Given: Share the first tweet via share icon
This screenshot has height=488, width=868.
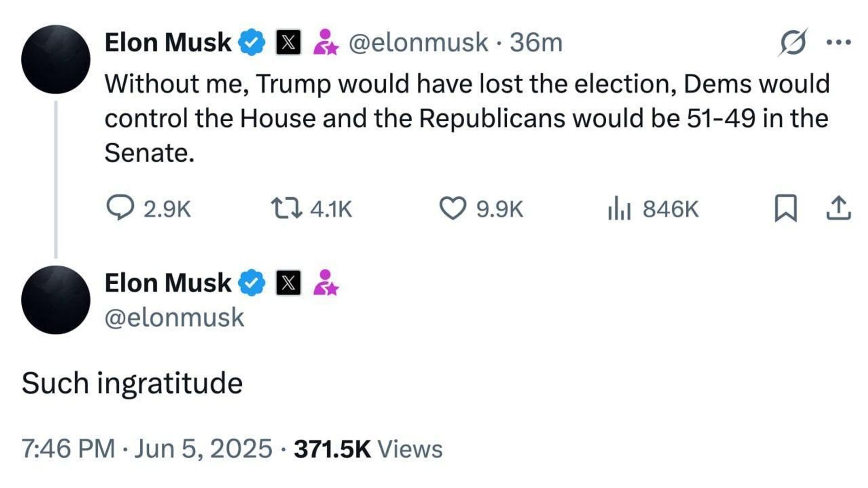Looking at the screenshot, I should tap(839, 208).
